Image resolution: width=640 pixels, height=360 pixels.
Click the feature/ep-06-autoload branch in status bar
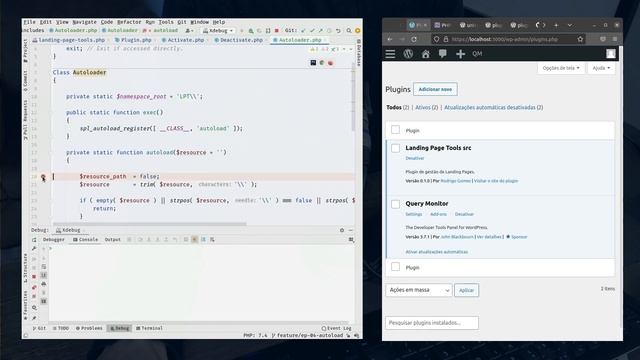(309, 335)
